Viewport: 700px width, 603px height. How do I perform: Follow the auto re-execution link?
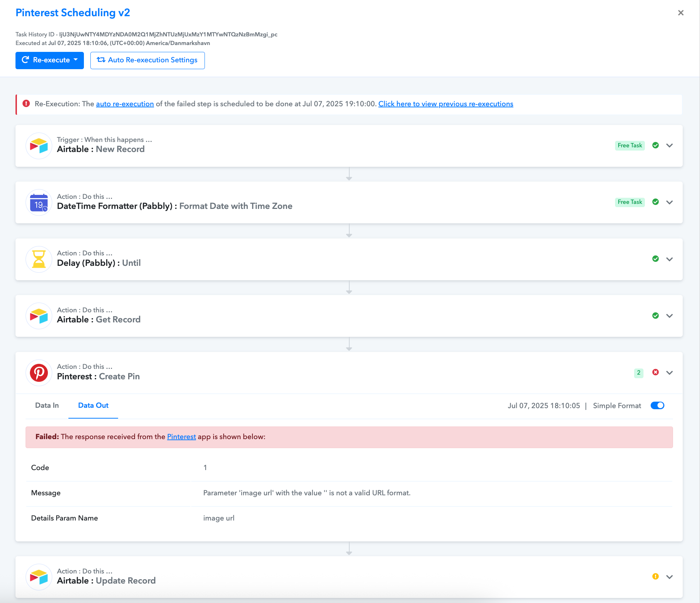[x=125, y=104]
